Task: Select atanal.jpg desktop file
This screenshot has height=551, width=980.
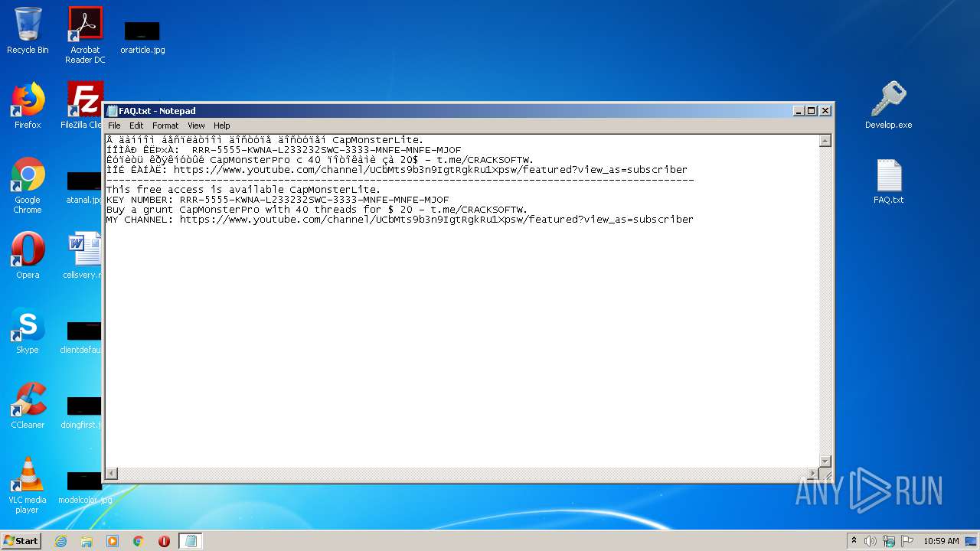Action: point(84,188)
